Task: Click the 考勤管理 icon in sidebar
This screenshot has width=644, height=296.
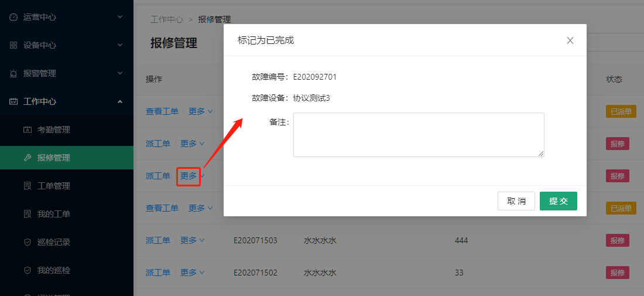Action: coord(27,130)
